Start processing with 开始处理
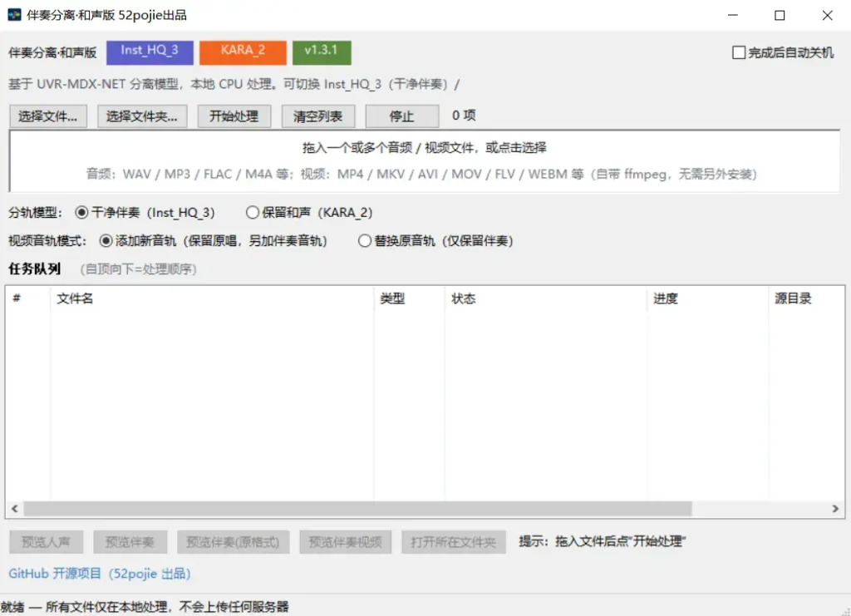 pyautogui.click(x=234, y=116)
